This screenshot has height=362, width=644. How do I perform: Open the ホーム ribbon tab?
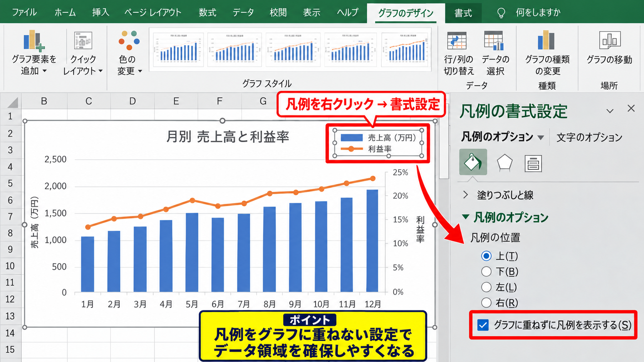(65, 12)
